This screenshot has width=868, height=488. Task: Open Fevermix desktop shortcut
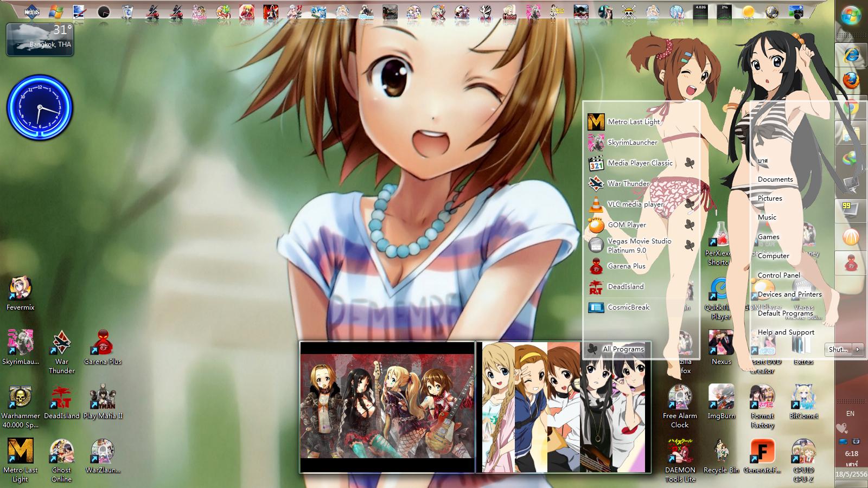tap(20, 294)
